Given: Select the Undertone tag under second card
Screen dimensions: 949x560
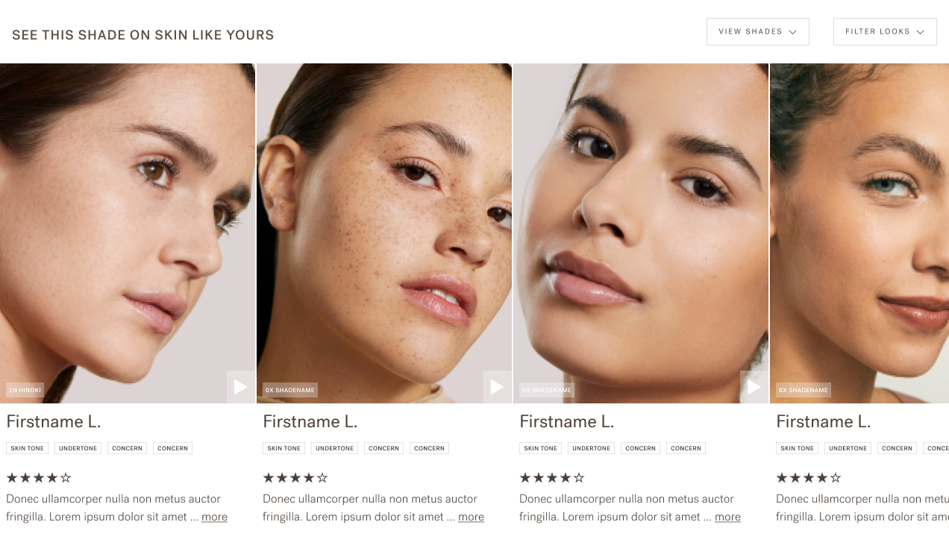Looking at the screenshot, I should tap(334, 448).
